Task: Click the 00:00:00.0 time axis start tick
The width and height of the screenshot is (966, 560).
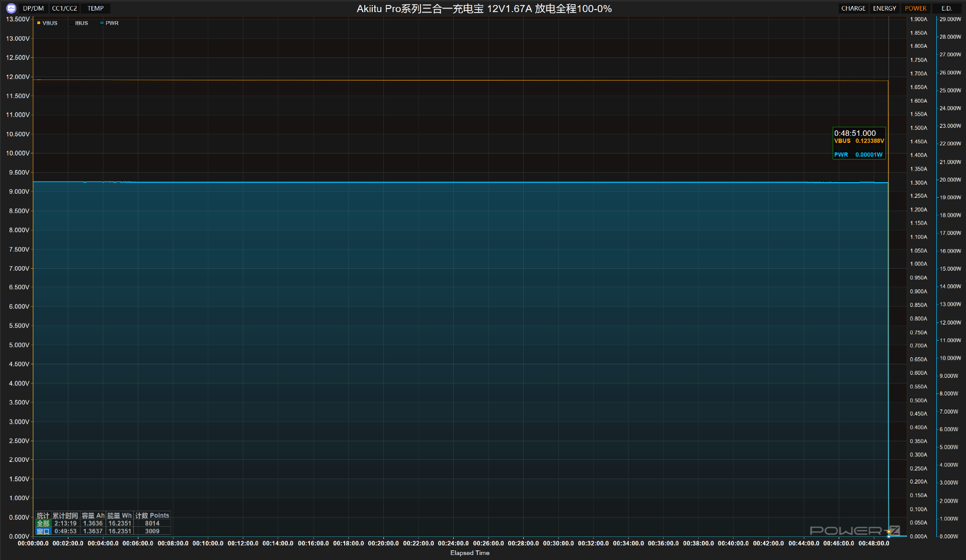Action: pyautogui.click(x=33, y=543)
